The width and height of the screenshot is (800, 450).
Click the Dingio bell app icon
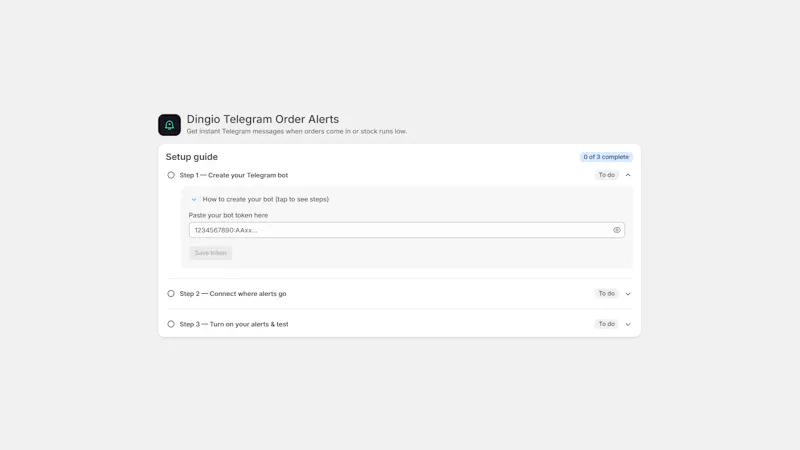tap(169, 125)
